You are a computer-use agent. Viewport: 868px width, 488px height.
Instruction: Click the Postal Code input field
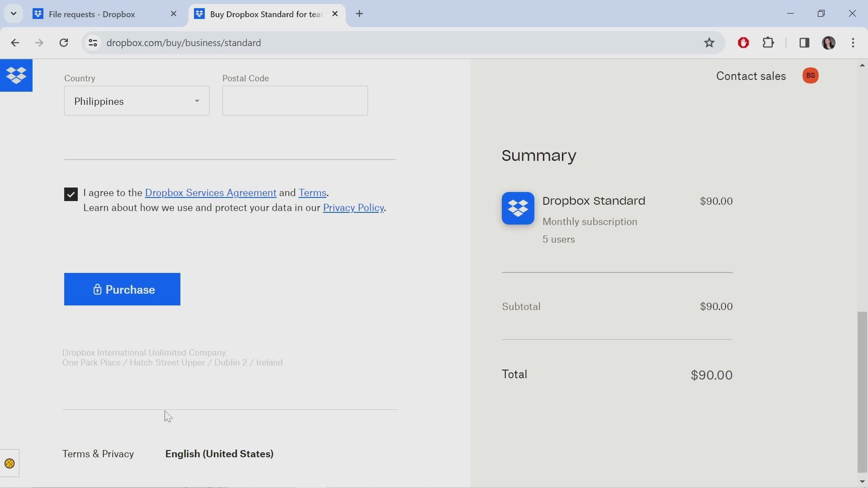(x=295, y=101)
